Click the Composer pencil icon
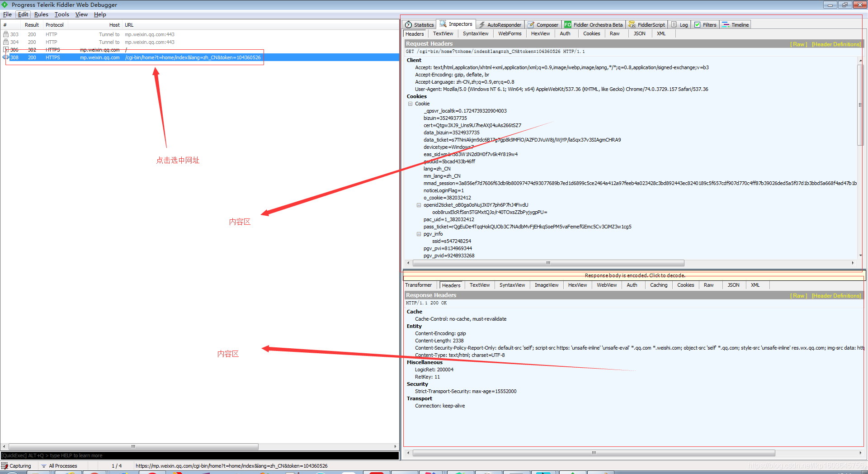This screenshot has width=868, height=474. point(531,25)
